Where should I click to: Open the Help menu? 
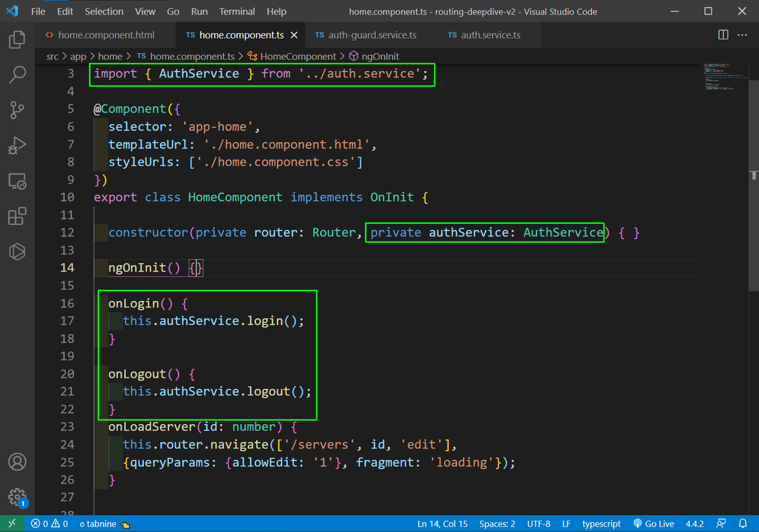(276, 11)
